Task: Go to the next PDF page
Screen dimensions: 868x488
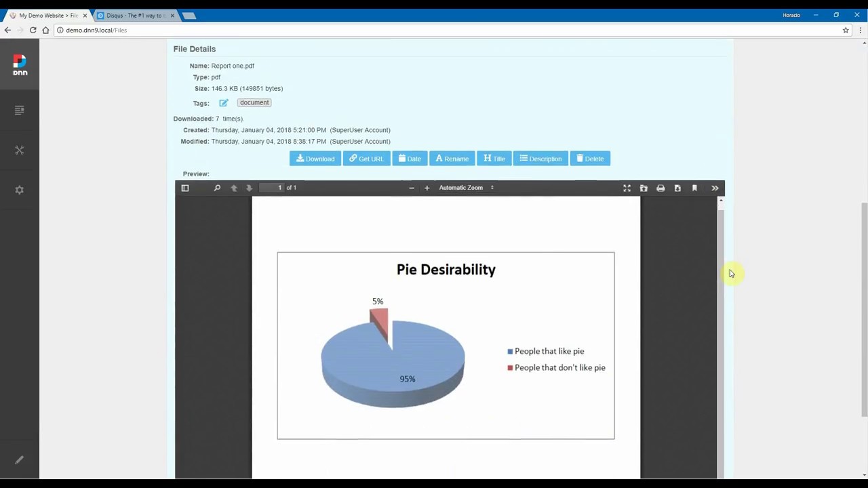Action: (250, 188)
